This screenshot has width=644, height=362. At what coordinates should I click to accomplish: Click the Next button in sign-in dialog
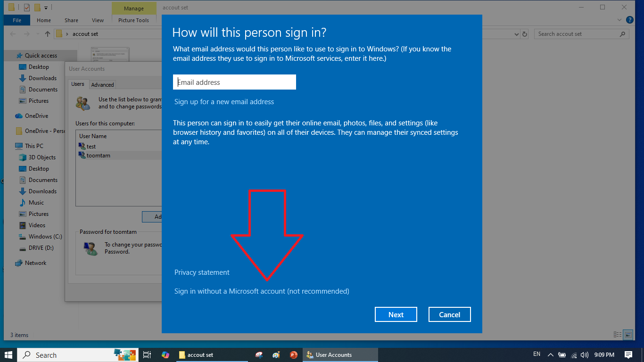[x=396, y=314]
